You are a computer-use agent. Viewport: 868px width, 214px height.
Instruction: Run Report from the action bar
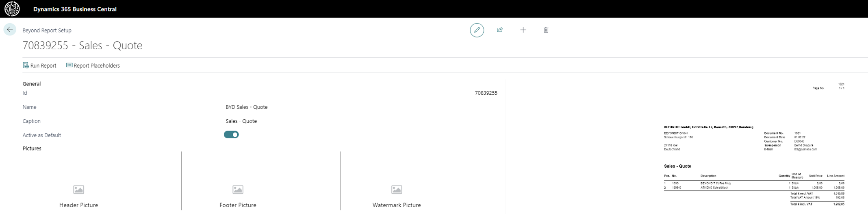pos(40,66)
